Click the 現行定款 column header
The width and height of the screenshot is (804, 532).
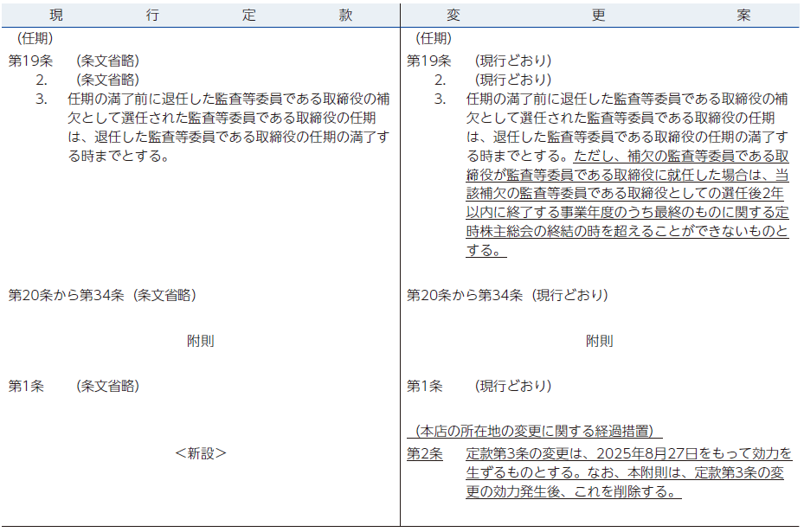tap(200, 16)
